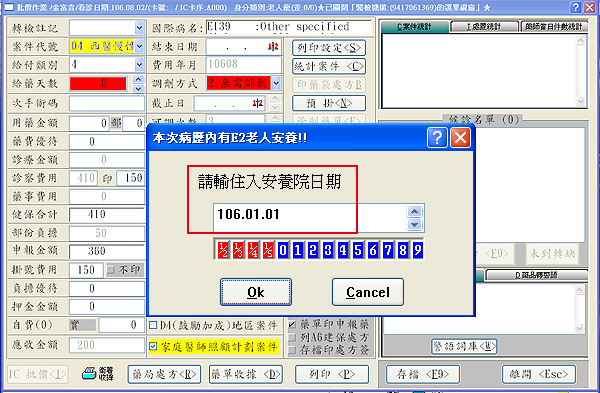Switch to the I處置統計 tab

pyautogui.click(x=484, y=26)
